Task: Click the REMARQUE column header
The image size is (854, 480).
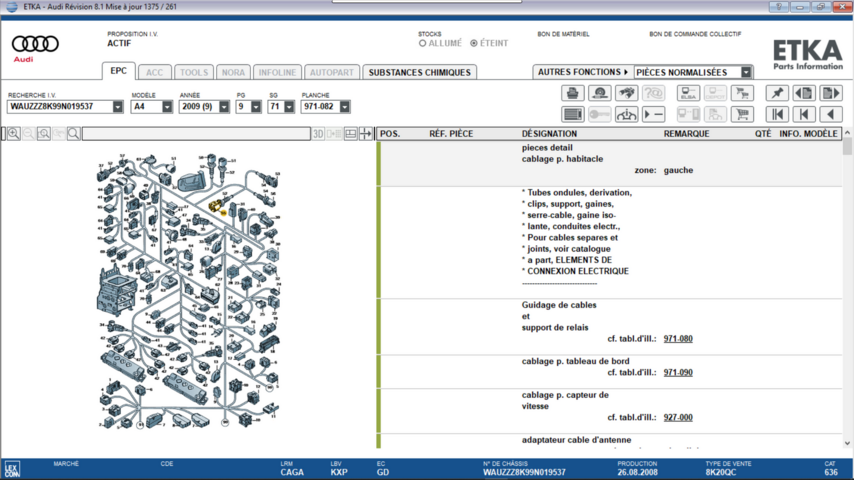Action: pyautogui.click(x=686, y=133)
